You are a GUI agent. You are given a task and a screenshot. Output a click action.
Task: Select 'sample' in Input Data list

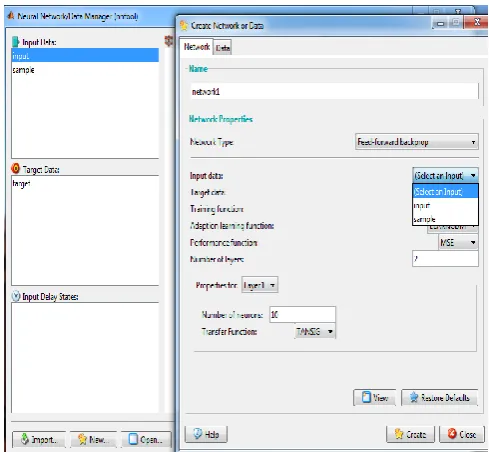click(x=85, y=70)
